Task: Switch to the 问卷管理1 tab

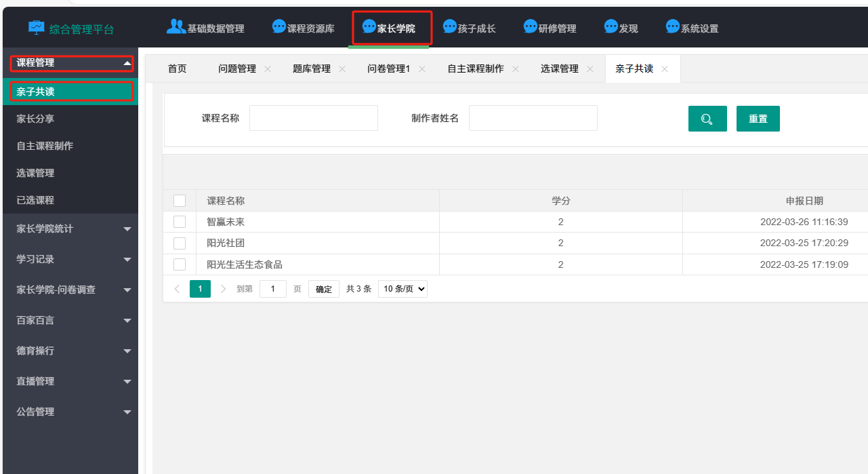Action: tap(389, 68)
